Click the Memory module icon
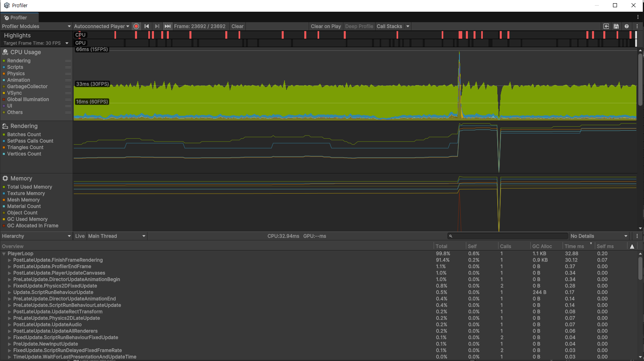 5,178
